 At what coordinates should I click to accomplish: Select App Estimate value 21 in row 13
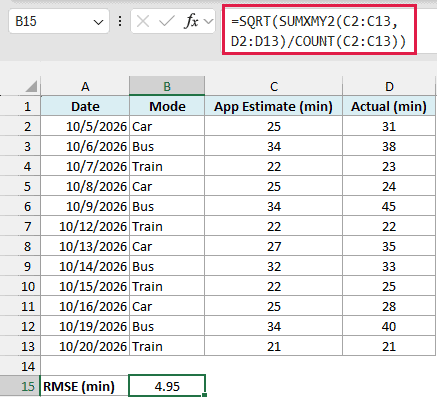[274, 346]
